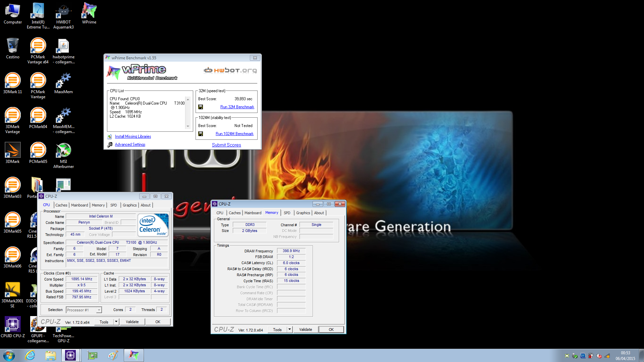Viewport: 644px width, 362px height.
Task: Switch to wPrime taskbar button
Action: [x=133, y=355]
